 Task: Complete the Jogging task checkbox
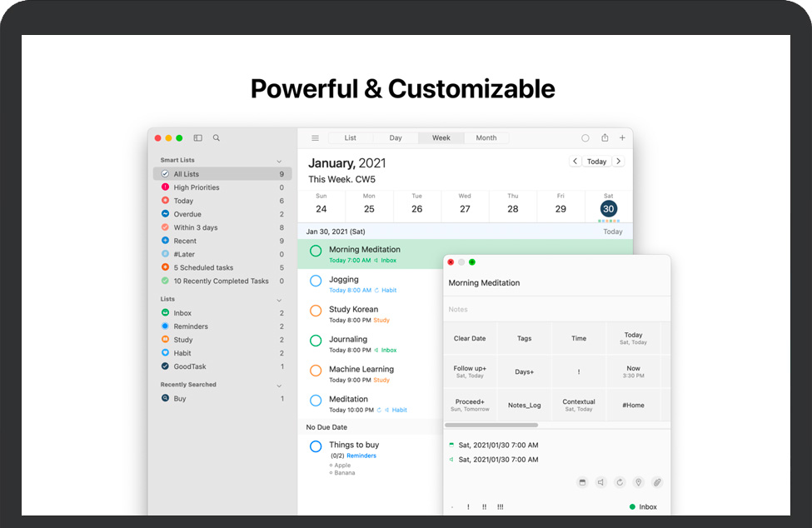316,281
